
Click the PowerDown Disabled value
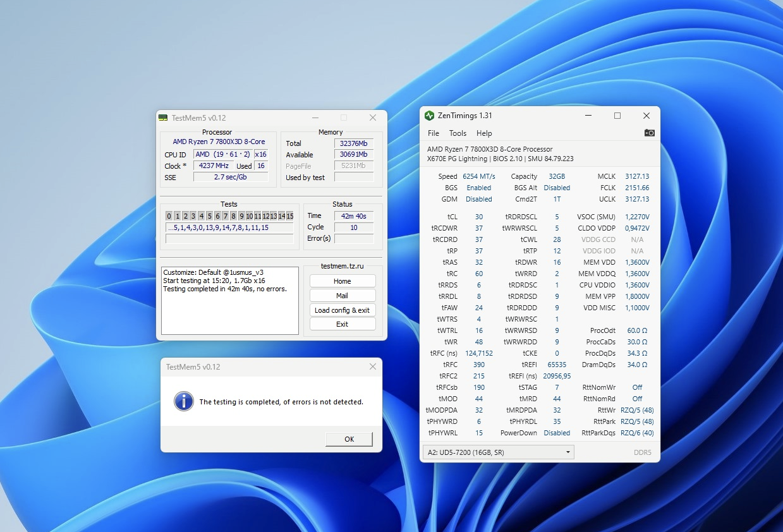point(557,433)
